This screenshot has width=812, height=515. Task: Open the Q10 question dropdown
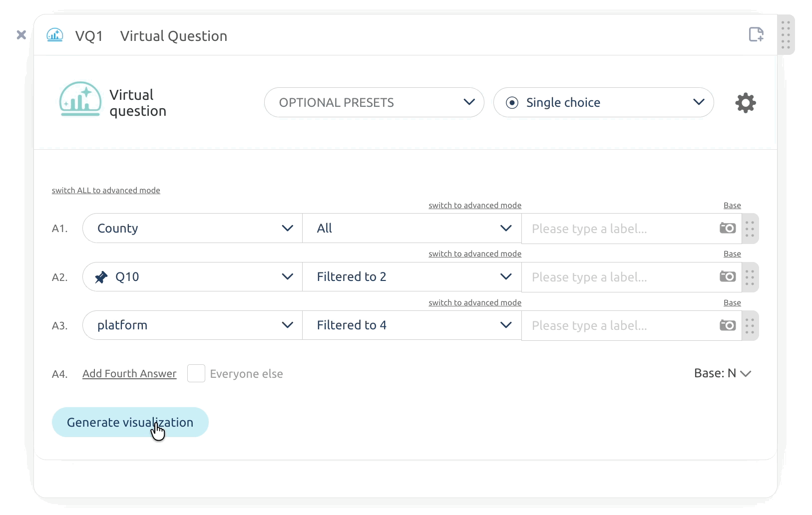192,276
